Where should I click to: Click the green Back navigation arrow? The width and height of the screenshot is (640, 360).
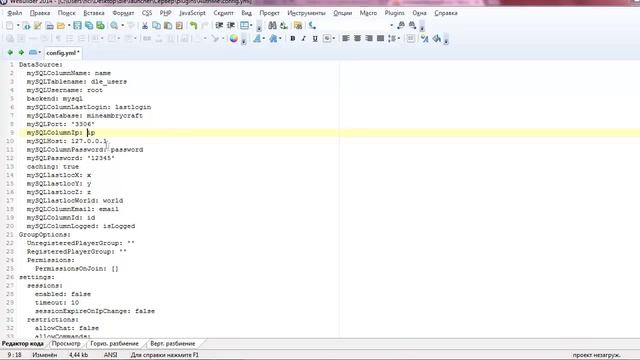10,53
